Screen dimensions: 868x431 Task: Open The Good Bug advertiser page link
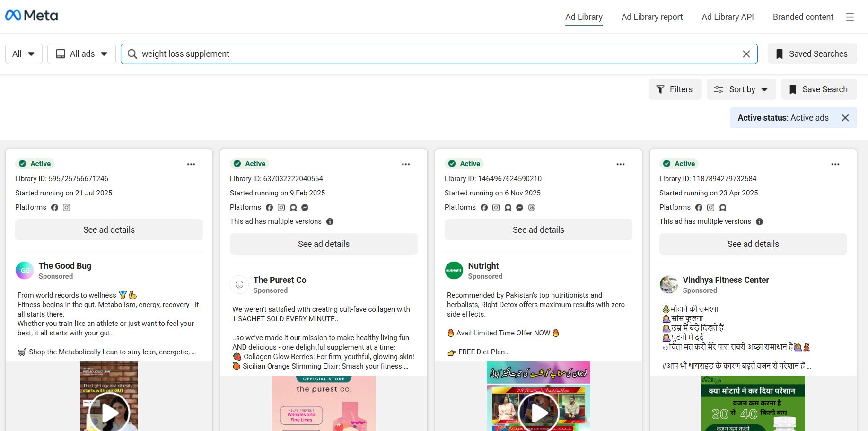click(x=65, y=266)
